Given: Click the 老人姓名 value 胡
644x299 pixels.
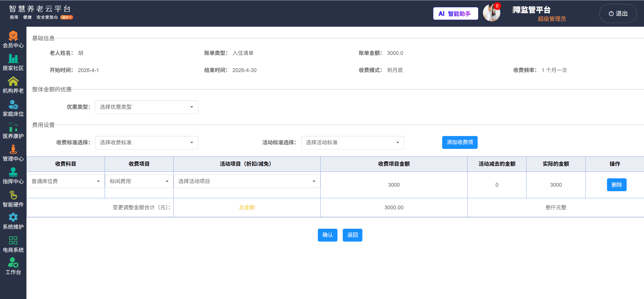Looking at the screenshot, I should pos(81,53).
